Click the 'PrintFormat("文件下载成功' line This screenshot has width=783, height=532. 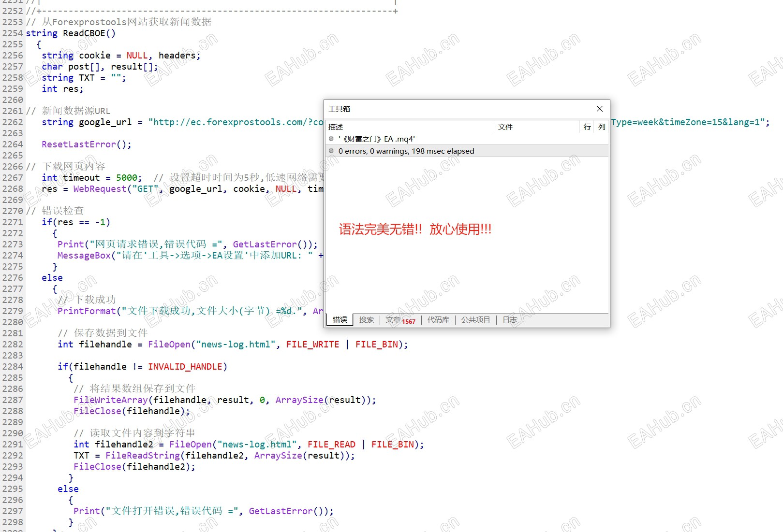coord(191,311)
